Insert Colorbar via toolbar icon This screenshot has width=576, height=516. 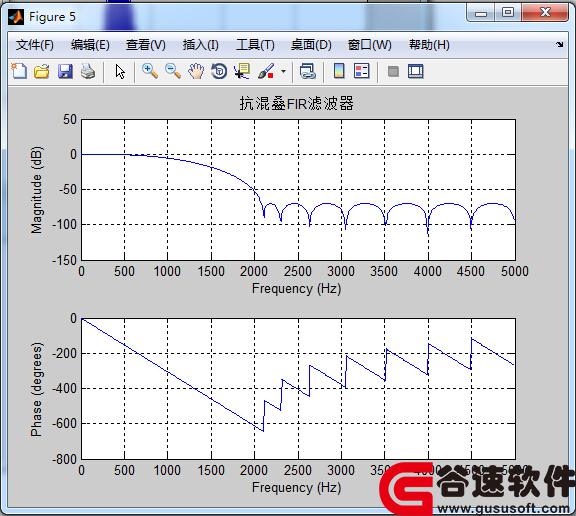(339, 71)
